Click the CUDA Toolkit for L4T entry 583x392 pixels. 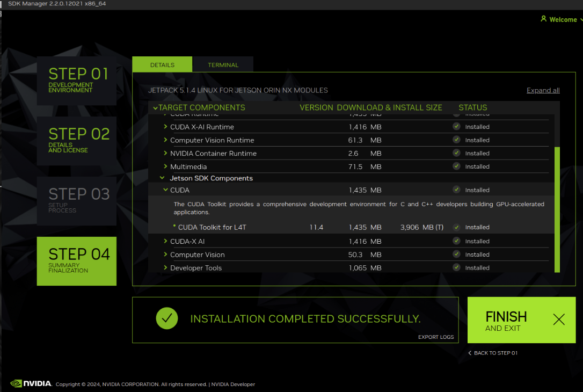212,227
